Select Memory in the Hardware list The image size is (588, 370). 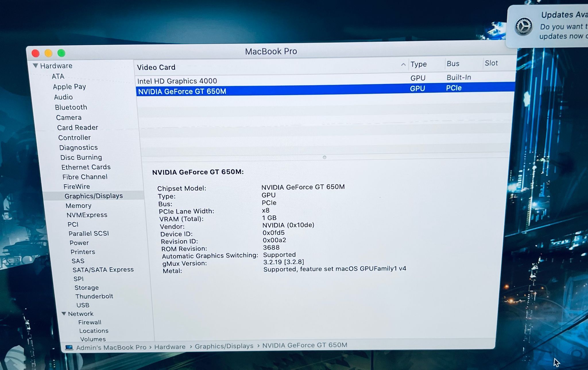click(x=78, y=205)
